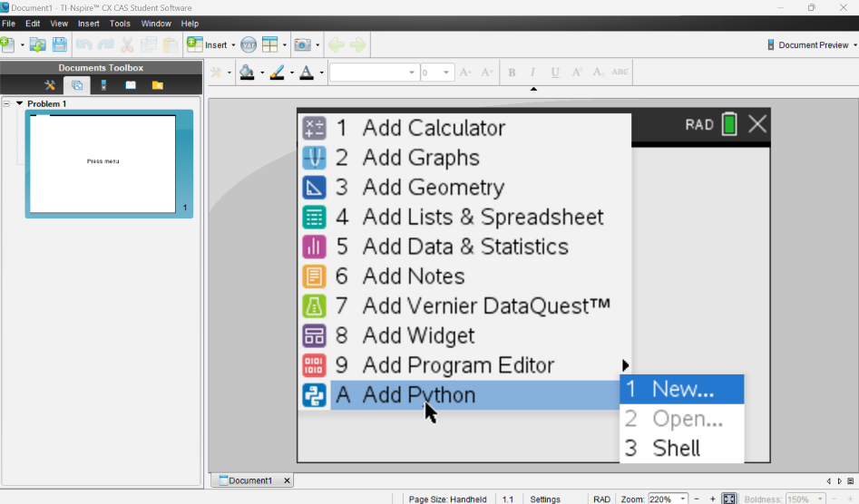Click Settings in the status bar

point(545,499)
